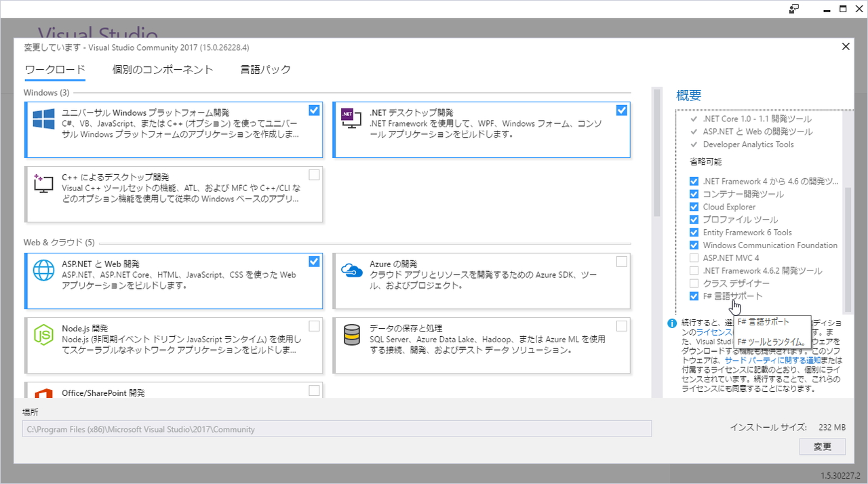The image size is (868, 484).
Task: Select the Node.js 開発 icon
Action: click(x=43, y=335)
